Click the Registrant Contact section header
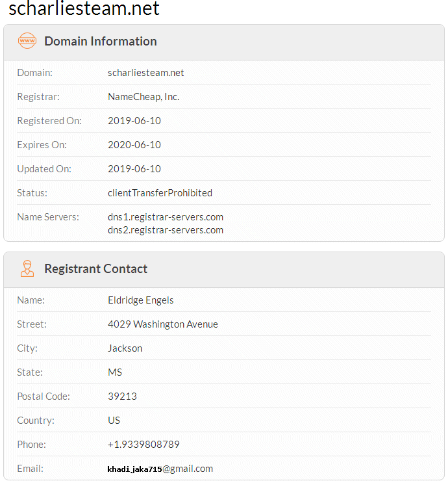The image size is (448, 481). pyautogui.click(x=95, y=268)
